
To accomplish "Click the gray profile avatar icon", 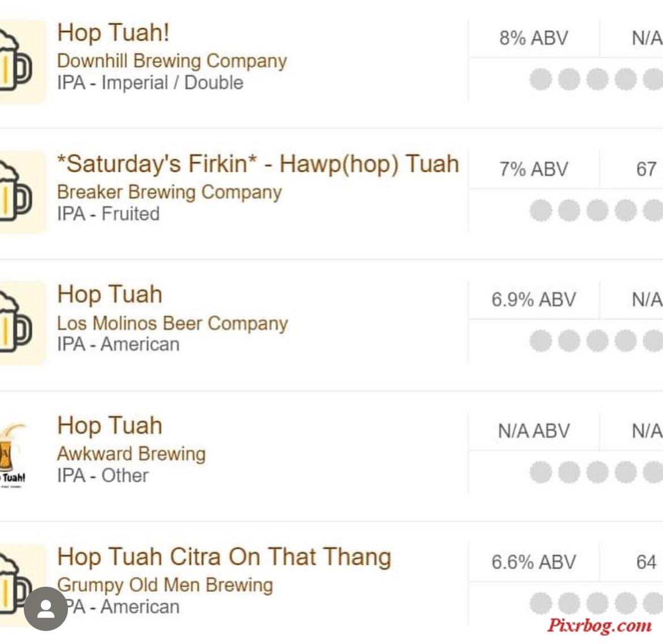I will pyautogui.click(x=46, y=608).
